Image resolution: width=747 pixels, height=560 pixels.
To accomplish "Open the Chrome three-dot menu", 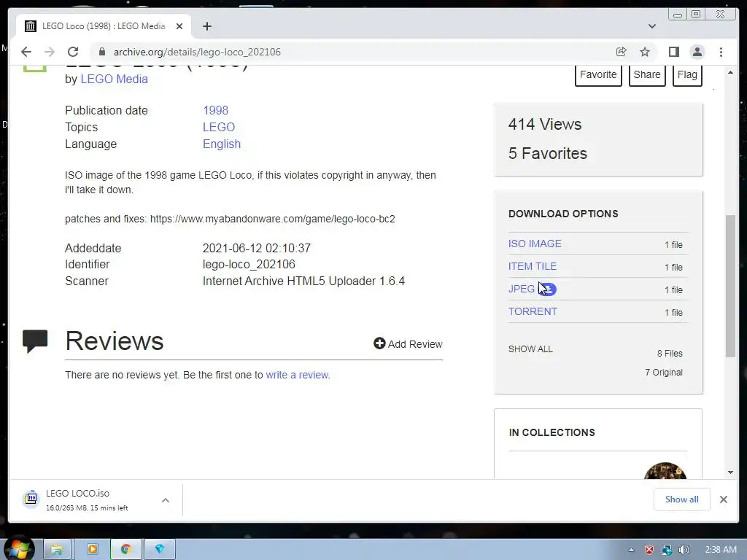I will 721,52.
